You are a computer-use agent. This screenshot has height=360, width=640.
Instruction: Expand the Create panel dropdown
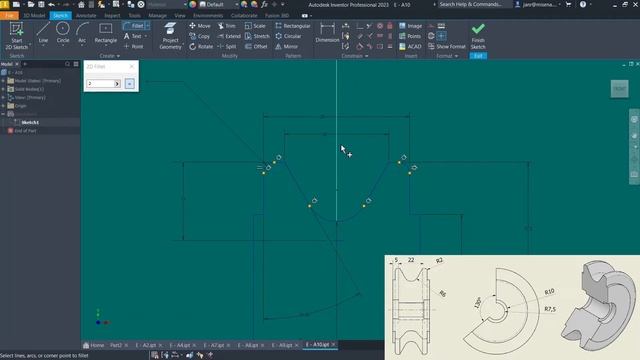110,56
